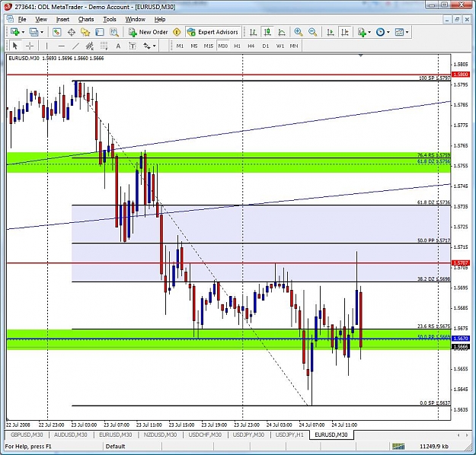
Task: Open a new chart with toolbar icon
Action: click(14, 32)
